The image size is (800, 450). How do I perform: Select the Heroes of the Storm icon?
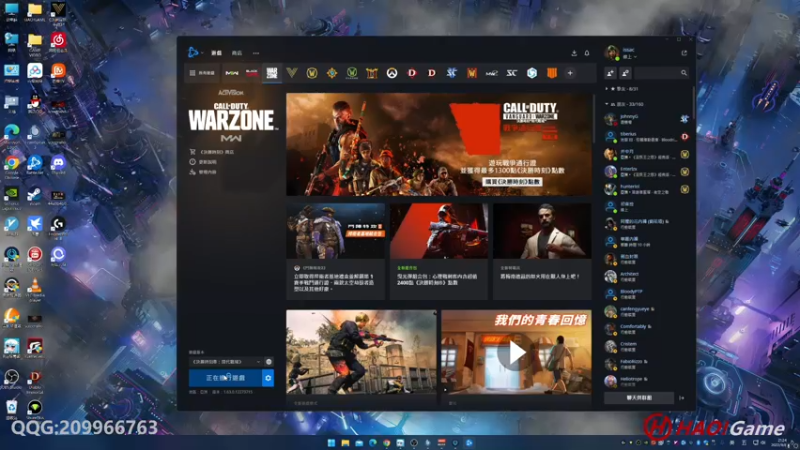532,73
